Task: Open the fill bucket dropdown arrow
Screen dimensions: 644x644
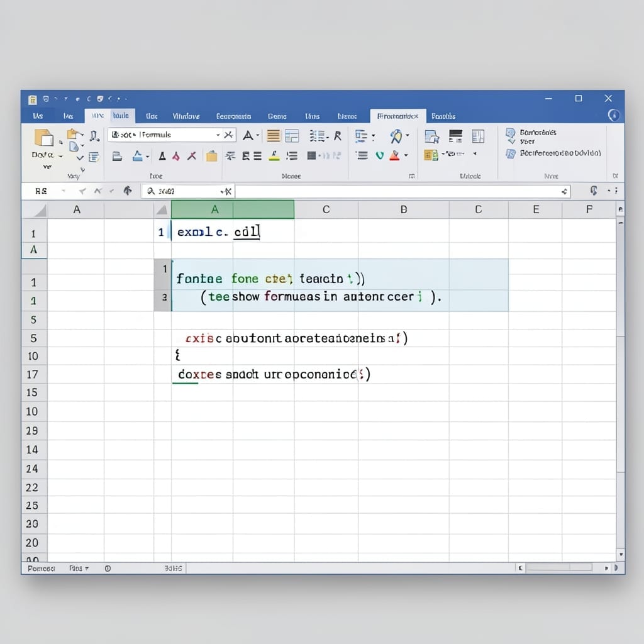Action: coord(147,157)
